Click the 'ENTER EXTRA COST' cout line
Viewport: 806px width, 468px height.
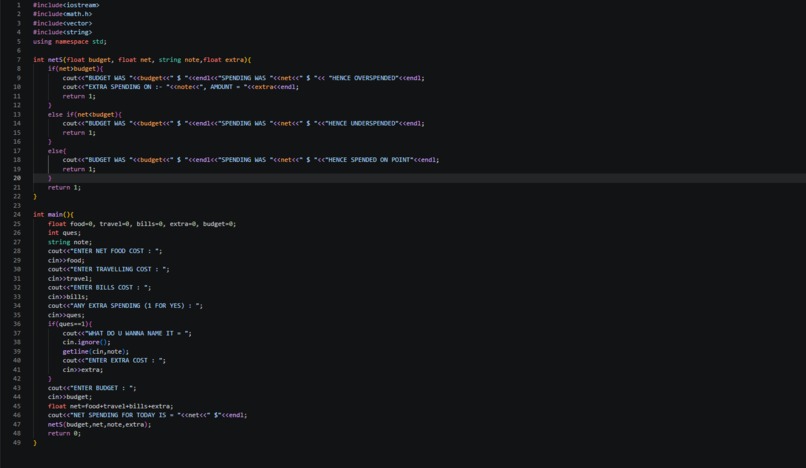(x=114, y=361)
